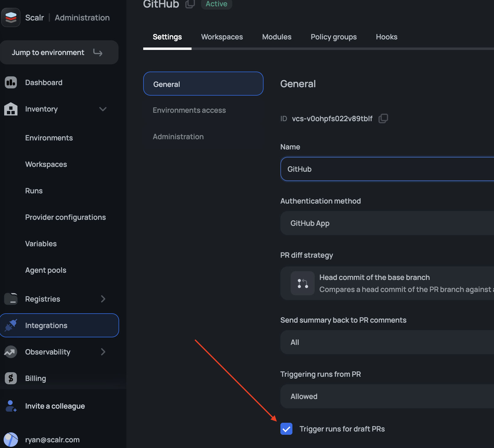
Task: Uncheck Trigger runs for draft PRs
Action: coord(286,429)
